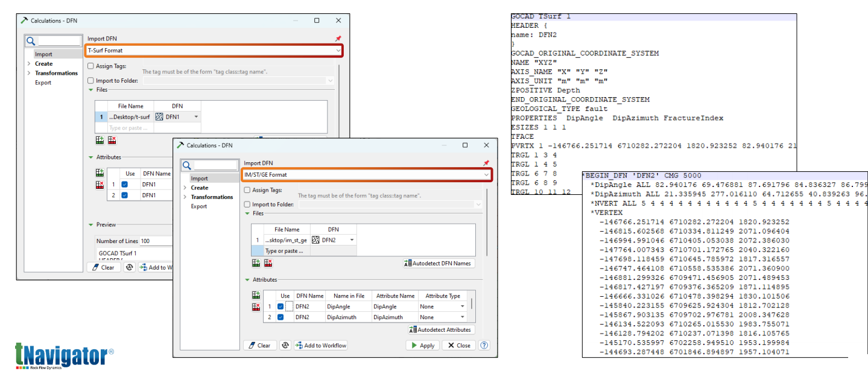Click Add to Workflow in IM/ST/GE window
This screenshot has height=374, width=868.
pyautogui.click(x=321, y=346)
